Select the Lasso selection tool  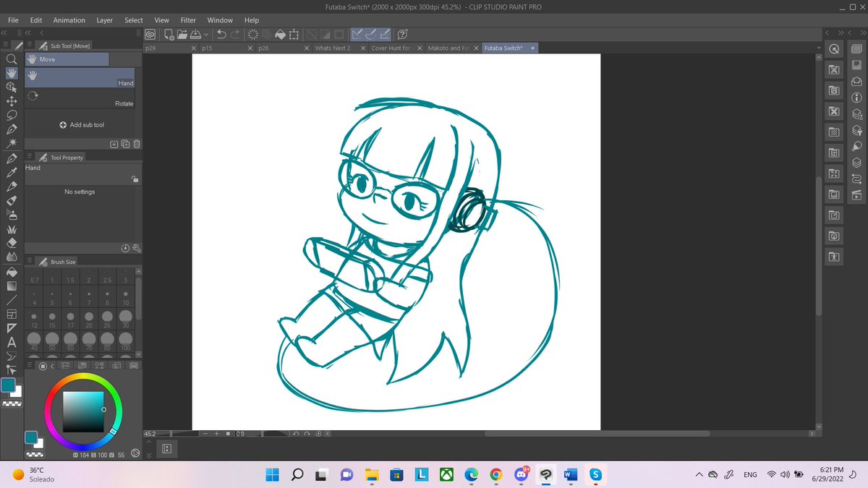click(12, 116)
